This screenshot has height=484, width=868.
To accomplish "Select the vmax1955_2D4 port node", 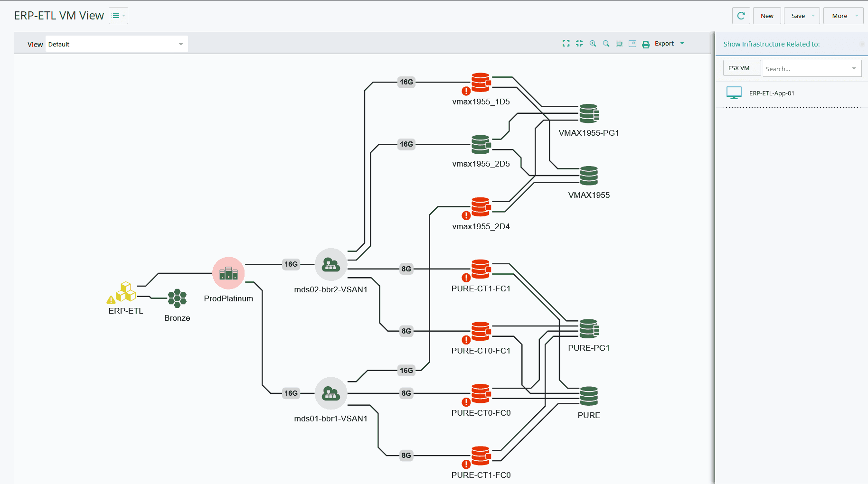I will [481, 207].
